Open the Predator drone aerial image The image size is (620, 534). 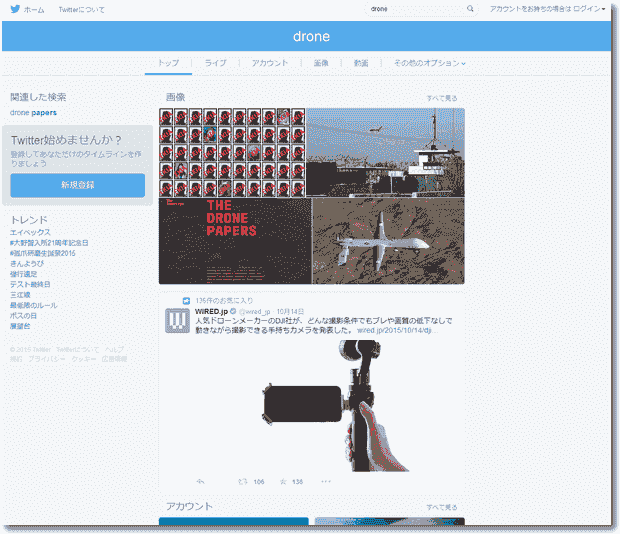[389, 241]
